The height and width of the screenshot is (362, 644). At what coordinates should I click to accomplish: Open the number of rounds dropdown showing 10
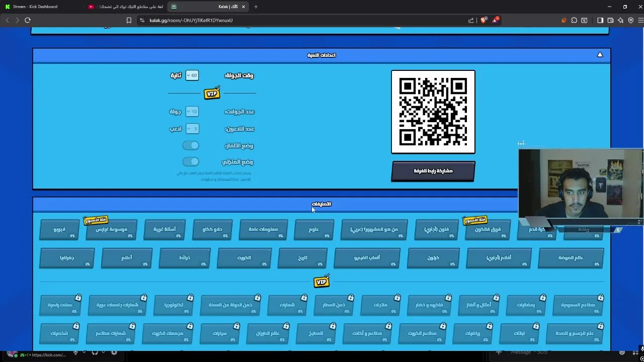coord(192,112)
